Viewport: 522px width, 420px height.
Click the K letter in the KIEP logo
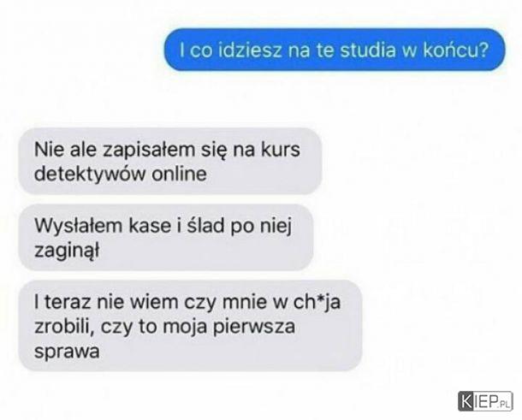pos(466,401)
